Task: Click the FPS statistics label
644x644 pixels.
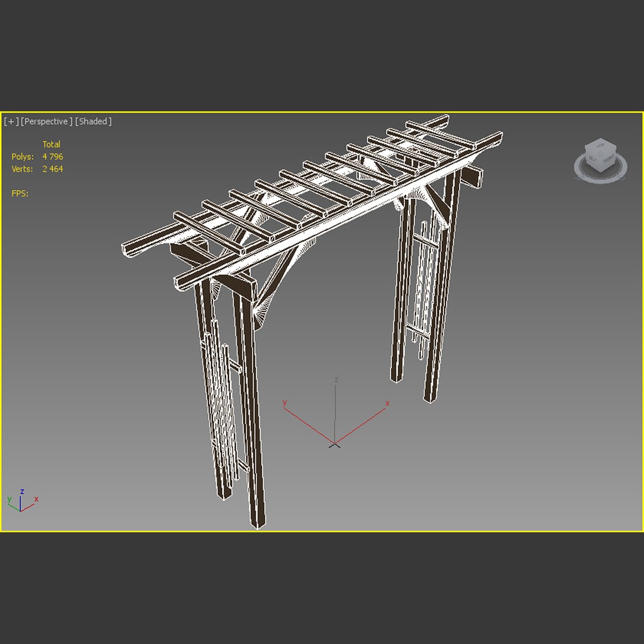Action: [20, 193]
